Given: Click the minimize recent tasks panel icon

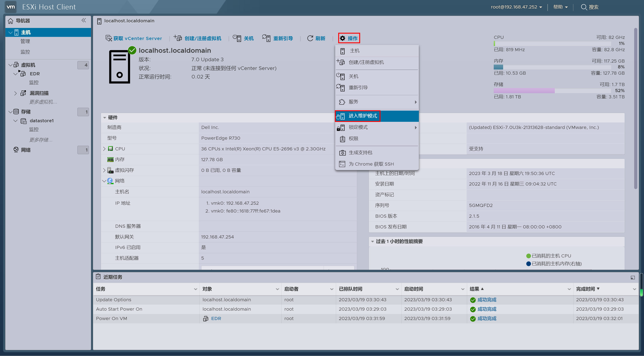Looking at the screenshot, I should coord(633,277).
